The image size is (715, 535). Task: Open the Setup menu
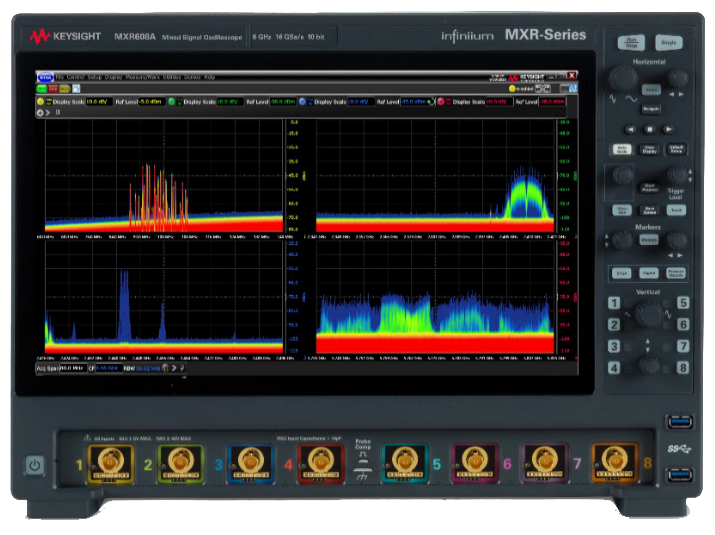(x=93, y=77)
